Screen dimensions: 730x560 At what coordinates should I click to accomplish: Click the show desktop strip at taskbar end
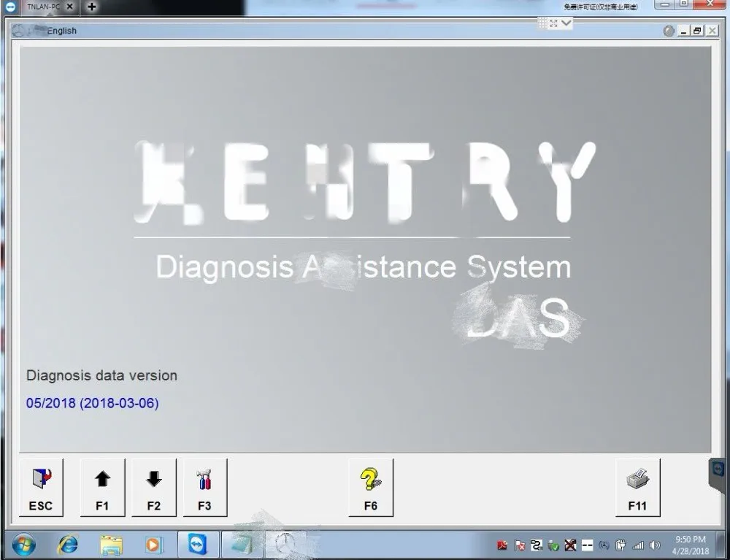point(721,545)
